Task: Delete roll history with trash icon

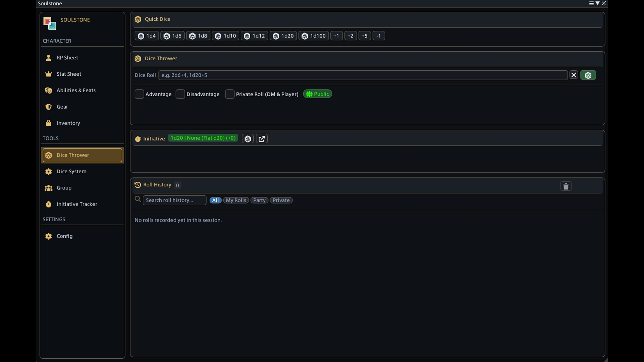Action: pos(566,186)
